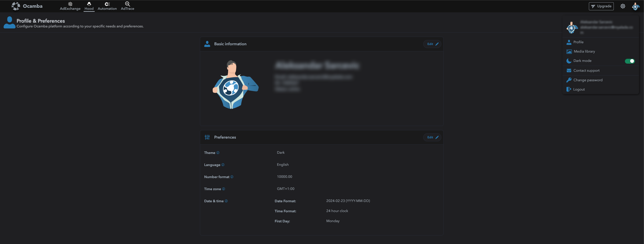Click the Upgrade button
This screenshot has width=644, height=244.
601,6
